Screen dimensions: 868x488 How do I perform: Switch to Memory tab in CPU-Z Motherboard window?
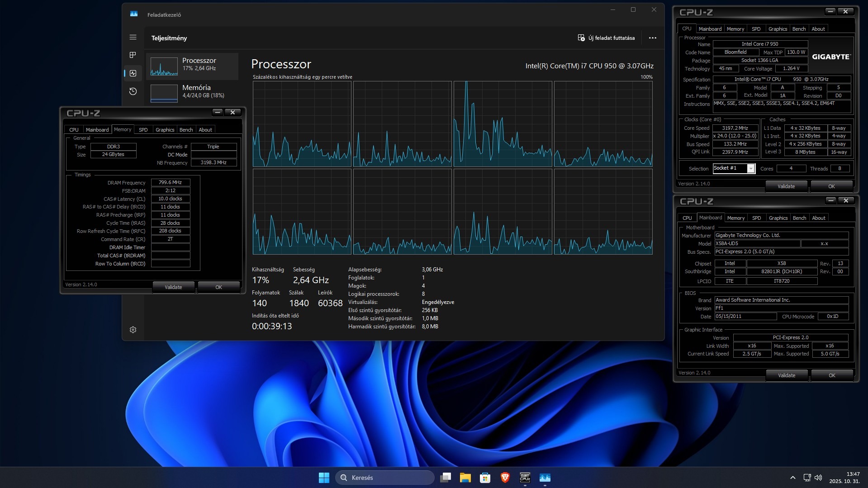[735, 218]
